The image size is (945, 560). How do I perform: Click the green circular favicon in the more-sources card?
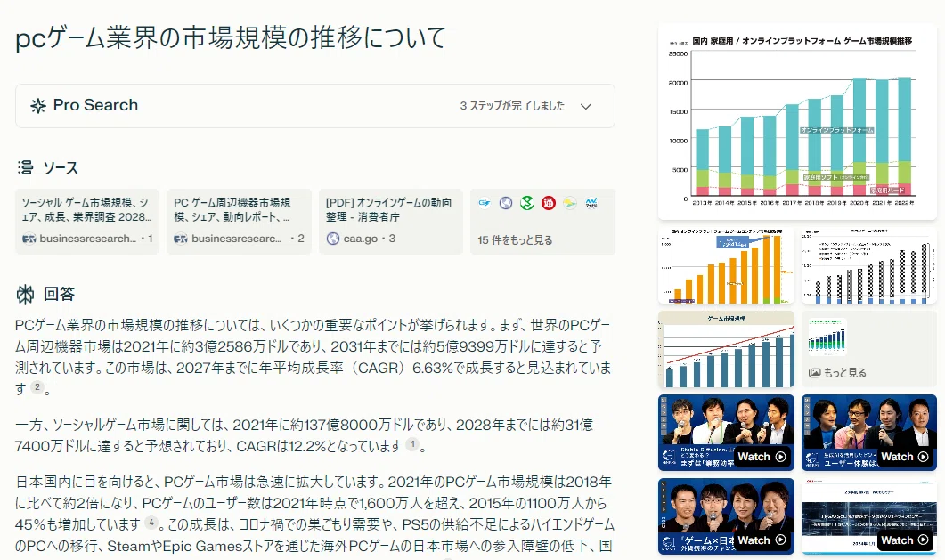click(527, 203)
